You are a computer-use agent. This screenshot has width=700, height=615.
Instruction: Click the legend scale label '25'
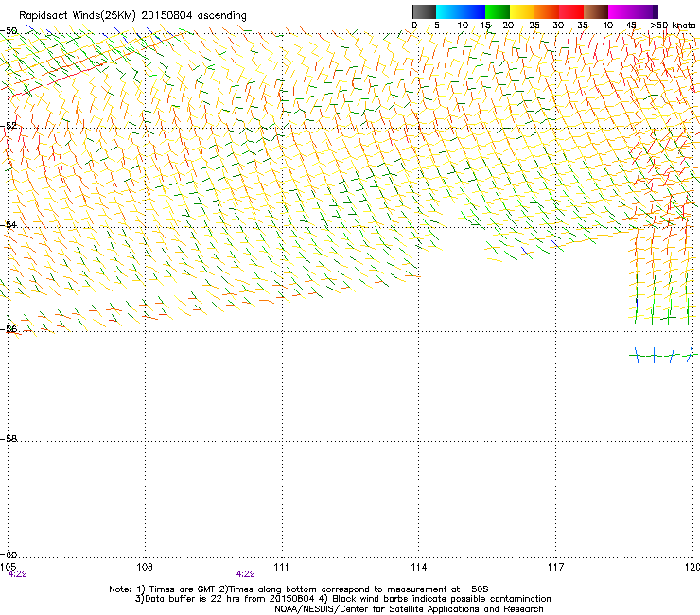click(x=534, y=26)
